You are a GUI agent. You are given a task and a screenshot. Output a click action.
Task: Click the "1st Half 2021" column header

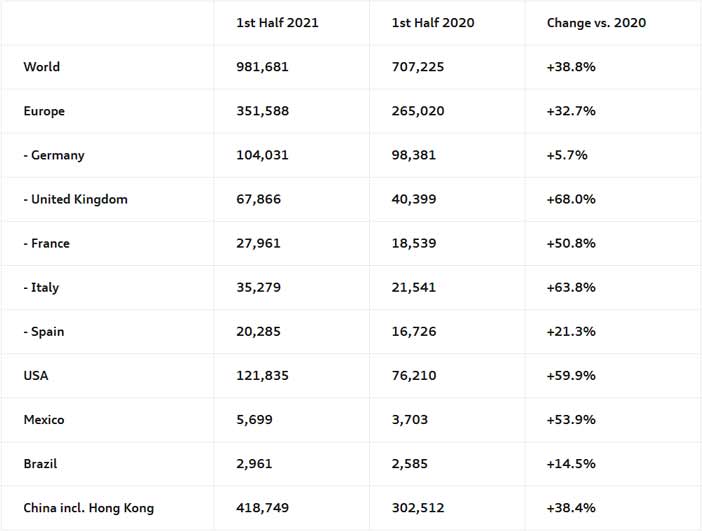pos(277,23)
